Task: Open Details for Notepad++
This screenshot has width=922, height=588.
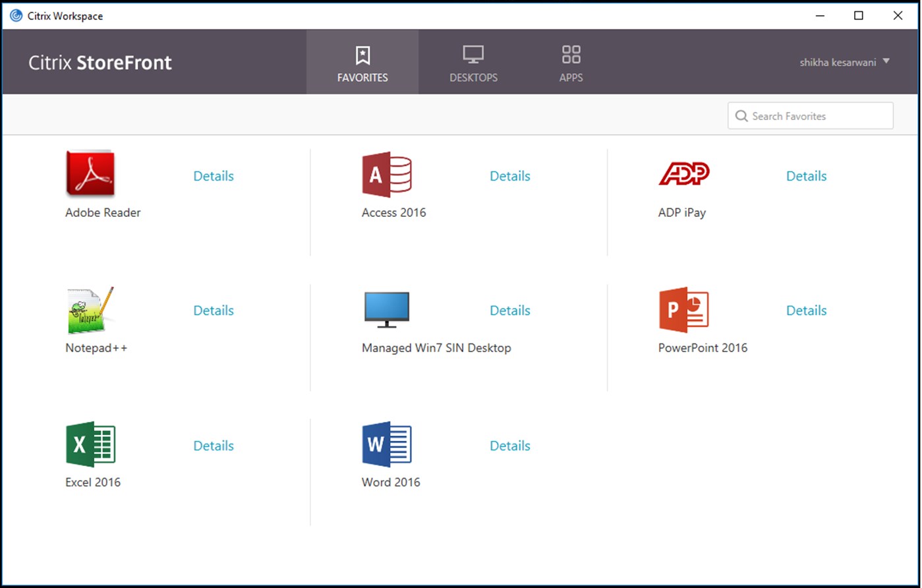Action: (214, 310)
